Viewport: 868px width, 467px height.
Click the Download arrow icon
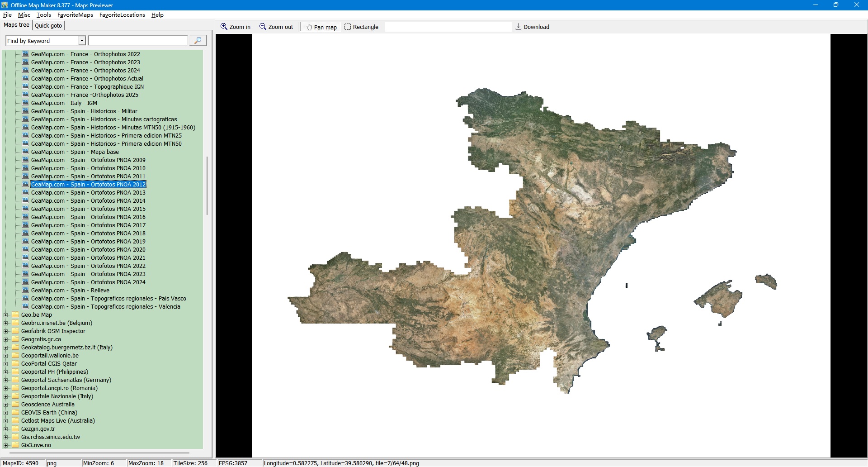519,27
